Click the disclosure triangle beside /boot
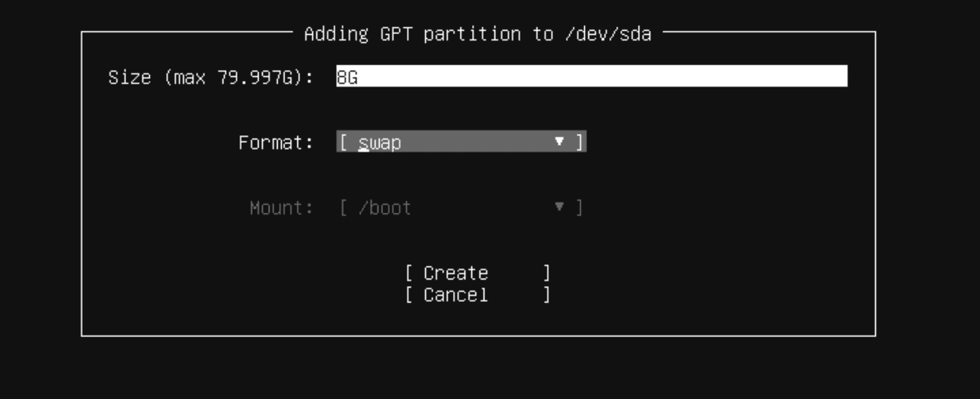Screen dimensions: 980x399 (559, 208)
